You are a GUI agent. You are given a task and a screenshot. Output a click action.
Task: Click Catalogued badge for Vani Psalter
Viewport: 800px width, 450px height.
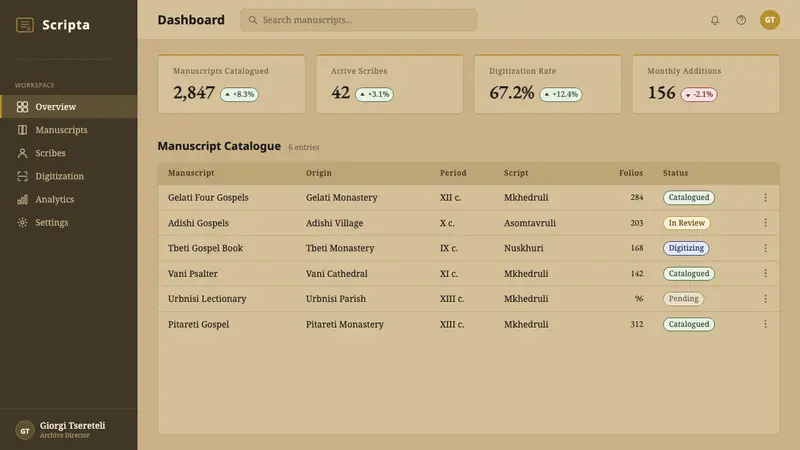(x=689, y=273)
